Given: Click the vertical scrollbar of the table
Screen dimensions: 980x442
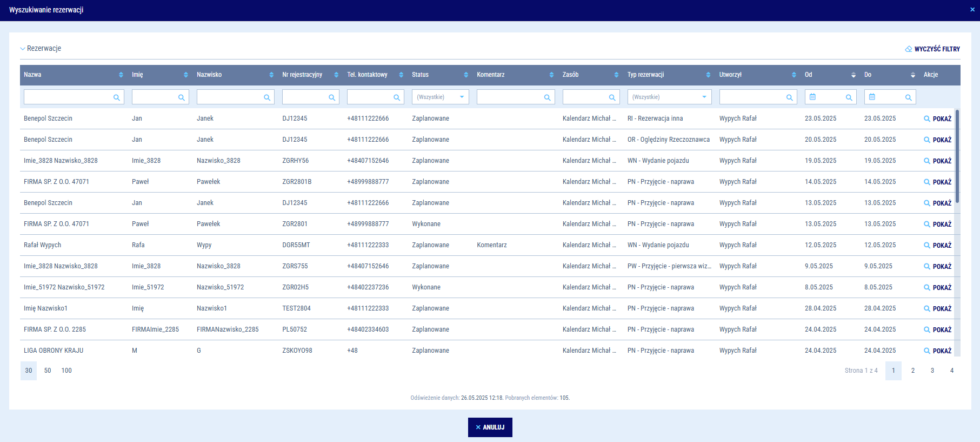Looking at the screenshot, I should [957, 157].
